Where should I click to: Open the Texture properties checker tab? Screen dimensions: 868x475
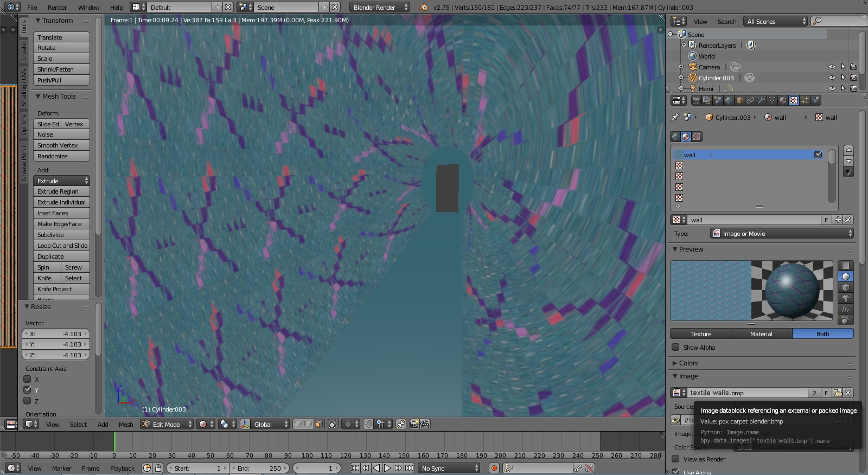(794, 100)
